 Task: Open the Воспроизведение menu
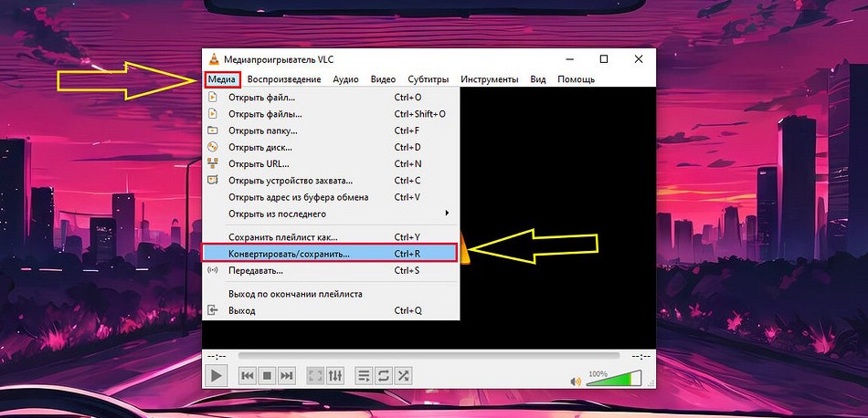coord(284,79)
